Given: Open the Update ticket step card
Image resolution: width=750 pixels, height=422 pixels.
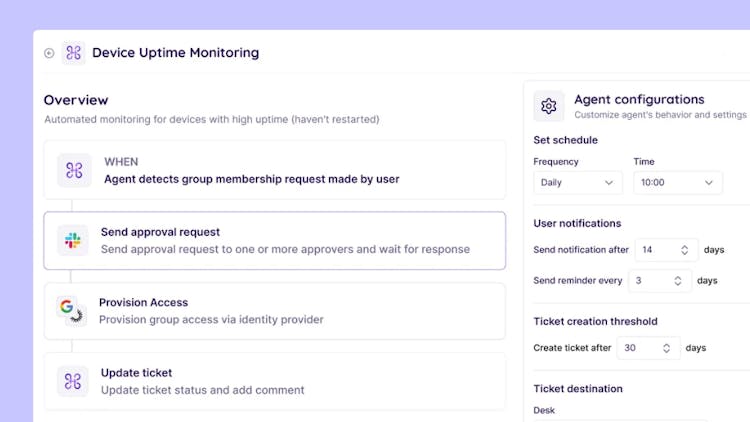Looking at the screenshot, I should click(x=285, y=381).
